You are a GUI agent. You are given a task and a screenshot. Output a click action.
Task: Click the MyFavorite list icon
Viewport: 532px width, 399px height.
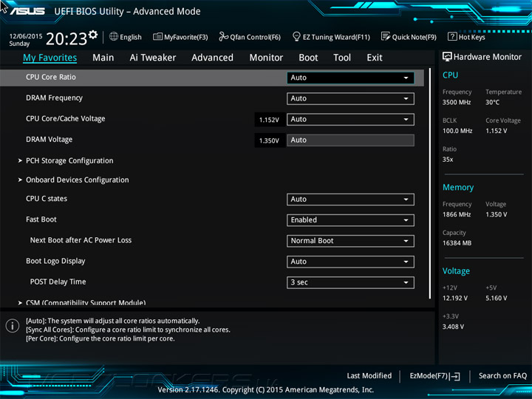click(157, 37)
